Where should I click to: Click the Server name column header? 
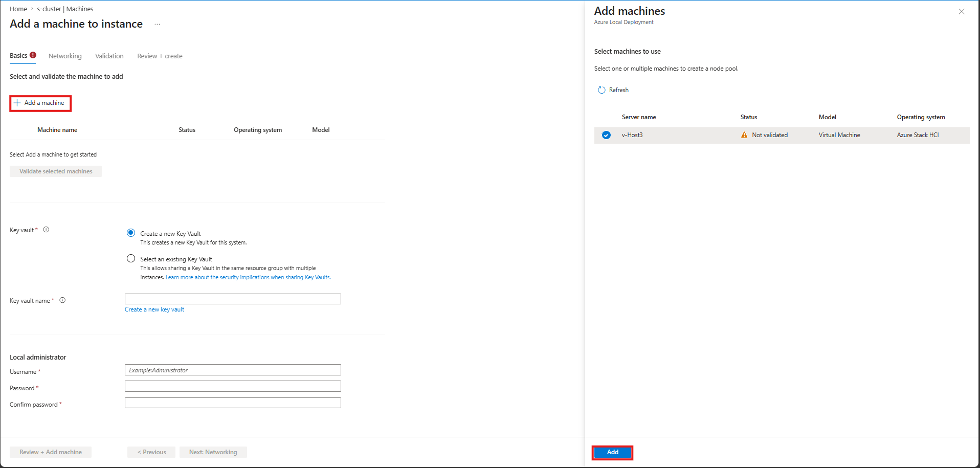coord(639,117)
